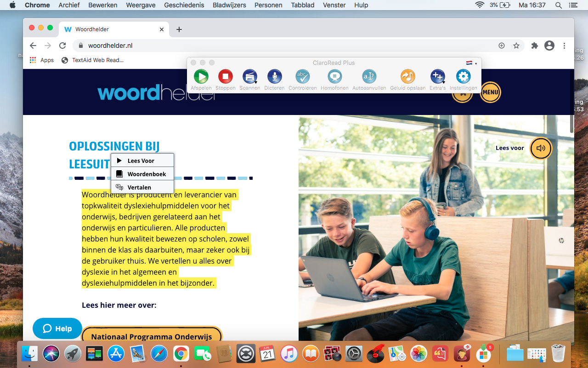Click the red Stoppen icon in ClaroRead

coord(226,77)
